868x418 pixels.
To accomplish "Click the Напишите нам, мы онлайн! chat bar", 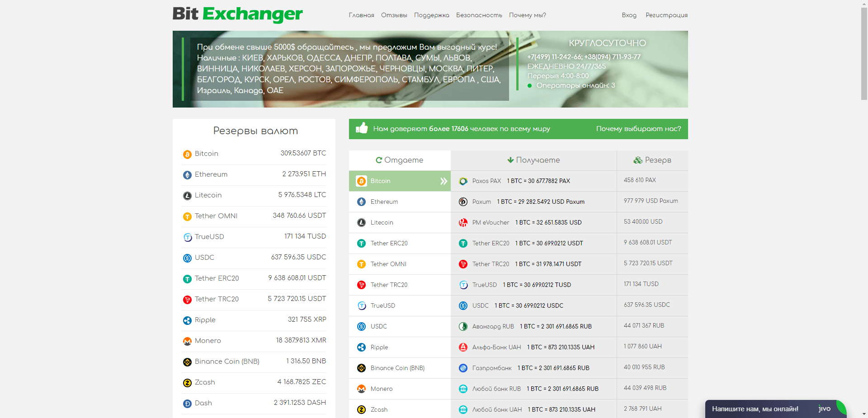I will point(755,409).
